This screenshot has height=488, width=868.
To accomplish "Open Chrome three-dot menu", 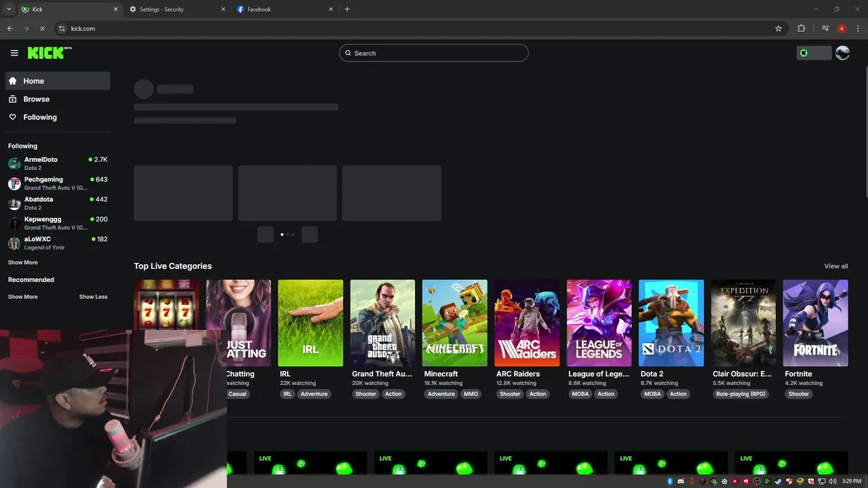I will tap(858, 28).
